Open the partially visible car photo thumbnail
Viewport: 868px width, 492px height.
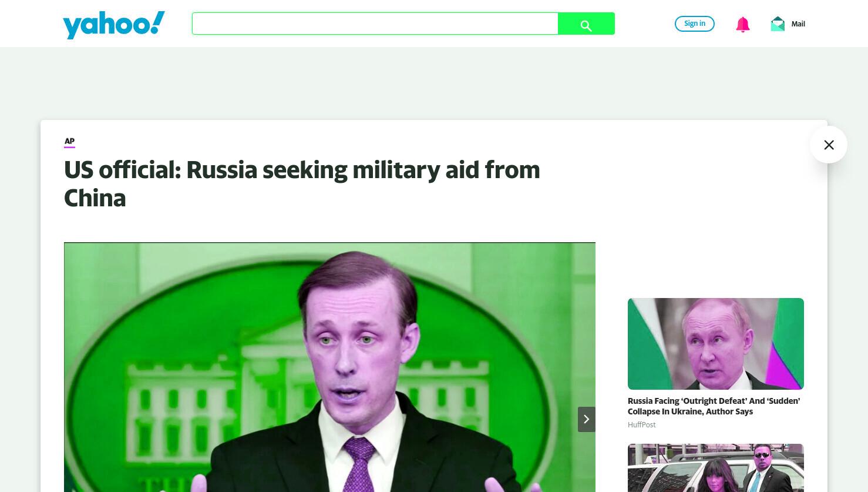click(x=715, y=468)
